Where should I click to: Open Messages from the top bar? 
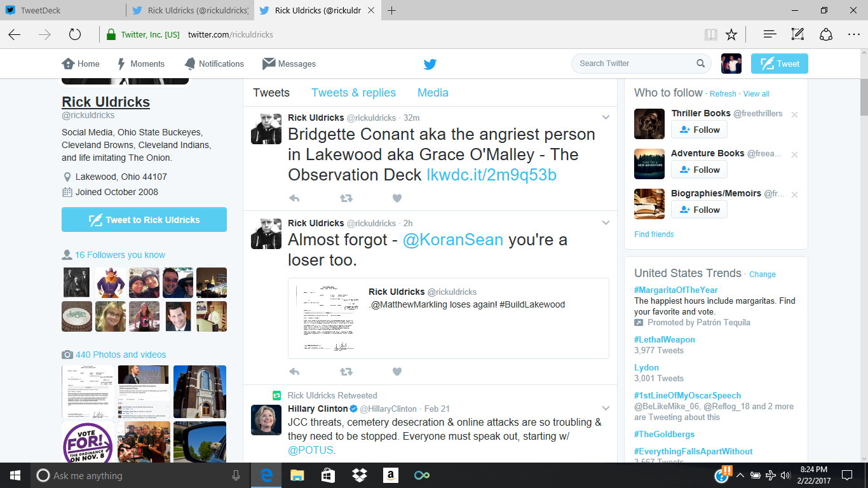click(288, 64)
